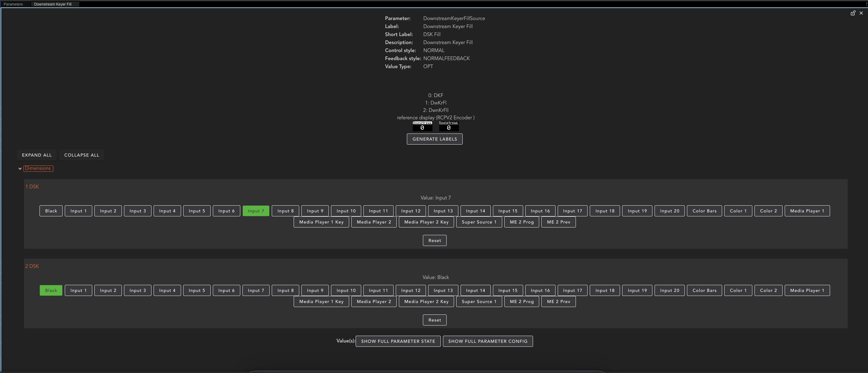Select Media Player 1 Key in 2 DSK
Screen dimensions: 868x373
tap(321, 301)
